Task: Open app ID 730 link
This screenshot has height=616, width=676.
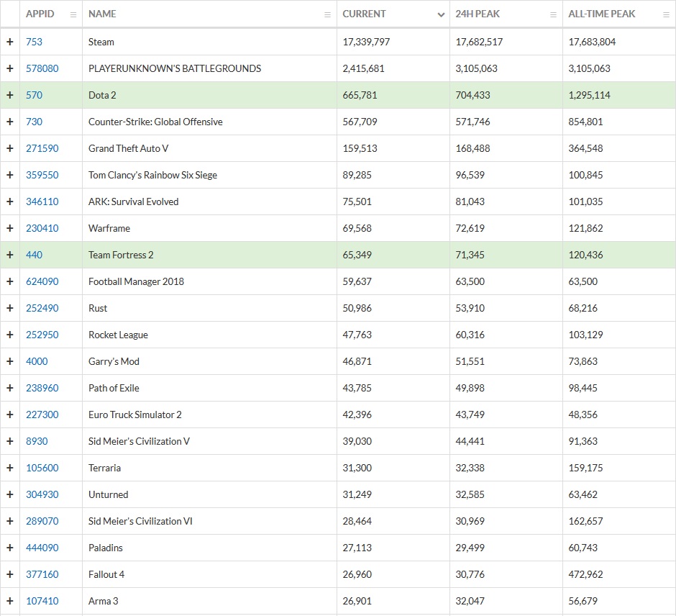Action: (x=34, y=122)
